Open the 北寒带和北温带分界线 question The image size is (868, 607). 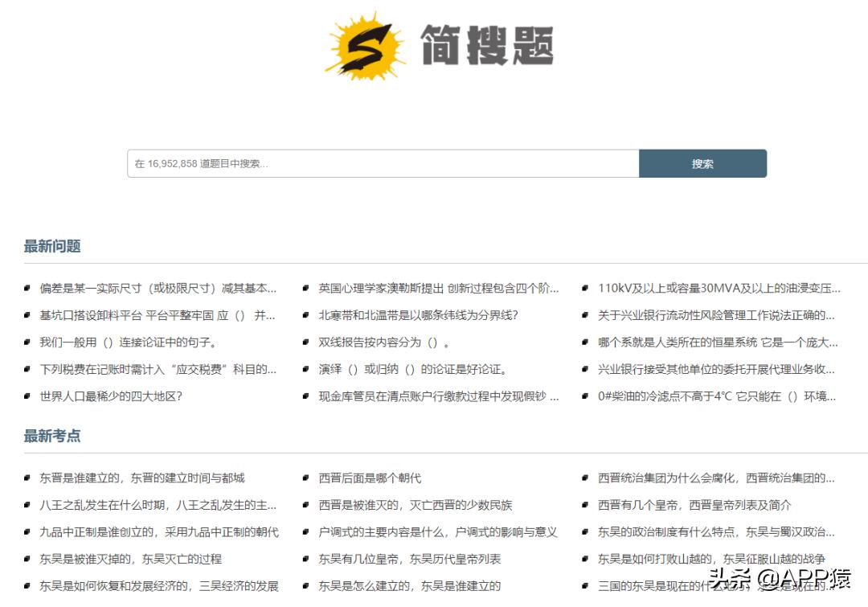tap(418, 315)
